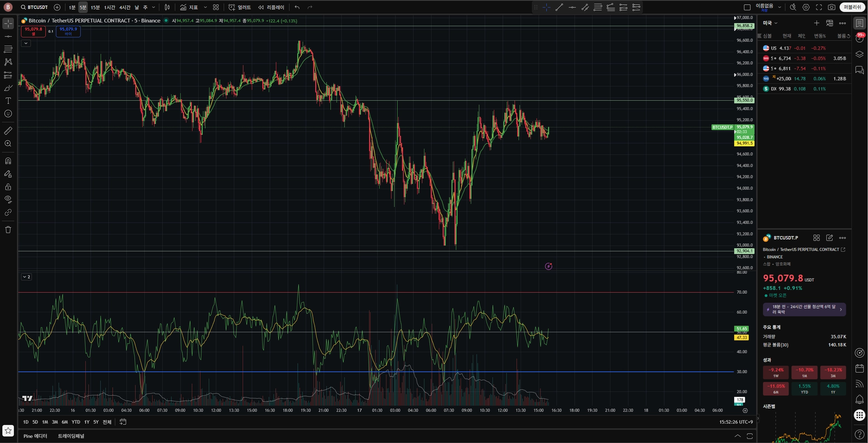Toggle lock all drawings
The width and height of the screenshot is (868, 443).
click(x=8, y=187)
